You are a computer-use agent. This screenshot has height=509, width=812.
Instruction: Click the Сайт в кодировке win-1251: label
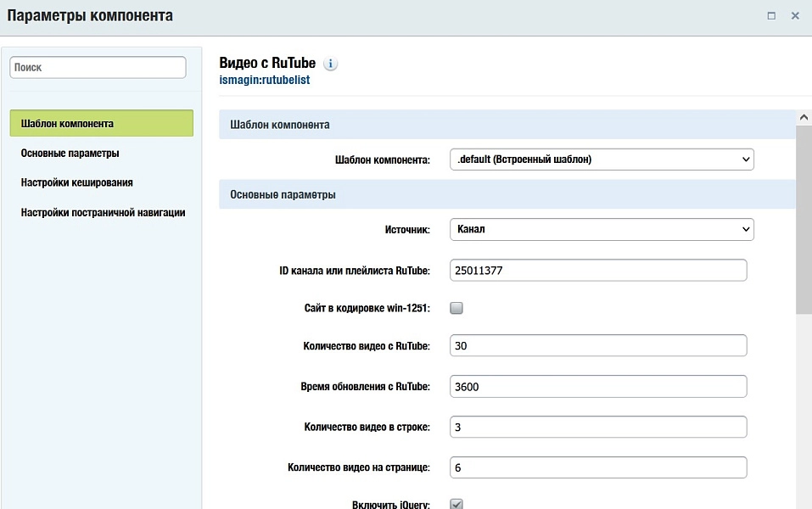click(367, 308)
